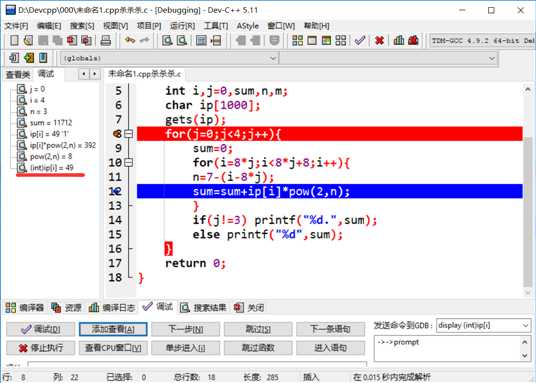Image resolution: width=536 pixels, height=383 pixels.
Task: Click the editor vertical scrollbar thumb
Action: (527, 212)
